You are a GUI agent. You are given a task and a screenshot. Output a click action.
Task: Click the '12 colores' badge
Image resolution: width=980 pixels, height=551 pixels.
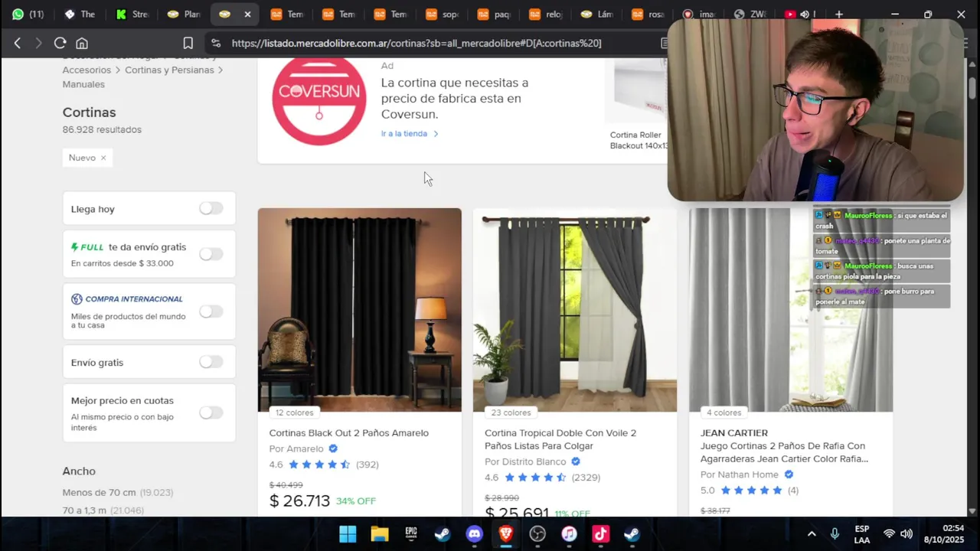(295, 412)
